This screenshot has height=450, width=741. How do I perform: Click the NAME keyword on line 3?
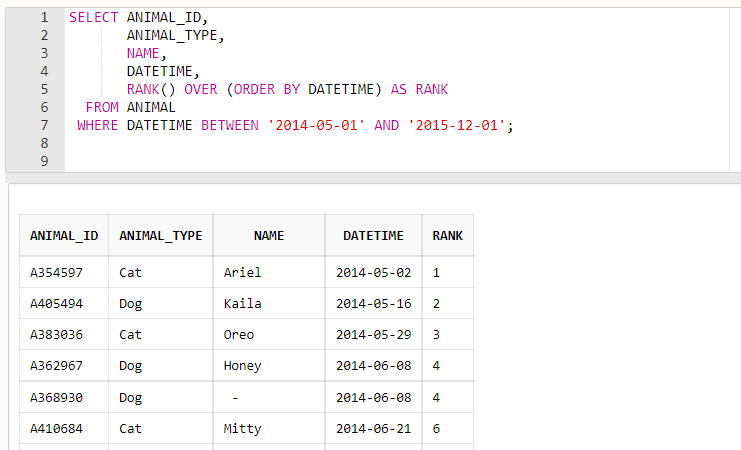[143, 53]
